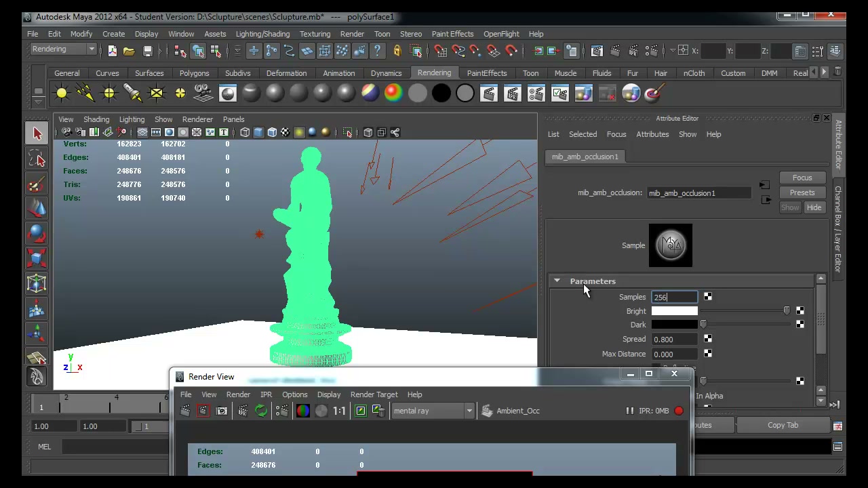Open Lighting/Shading menu
The width and height of the screenshot is (868, 488).
(x=262, y=34)
